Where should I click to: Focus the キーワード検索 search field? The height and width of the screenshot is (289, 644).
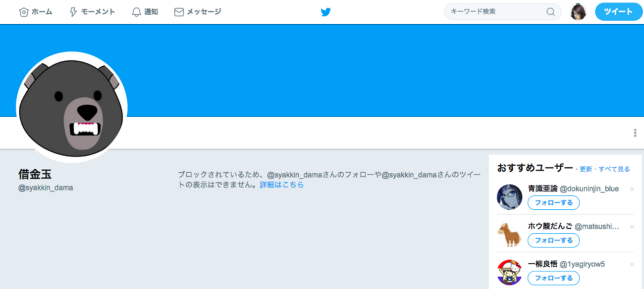[x=503, y=12]
